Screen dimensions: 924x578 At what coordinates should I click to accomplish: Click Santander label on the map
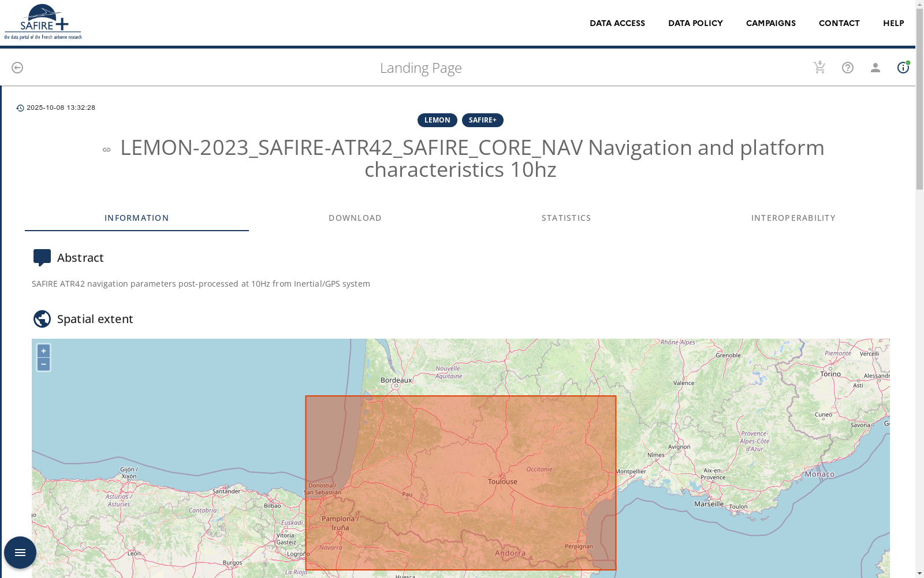tap(226, 491)
